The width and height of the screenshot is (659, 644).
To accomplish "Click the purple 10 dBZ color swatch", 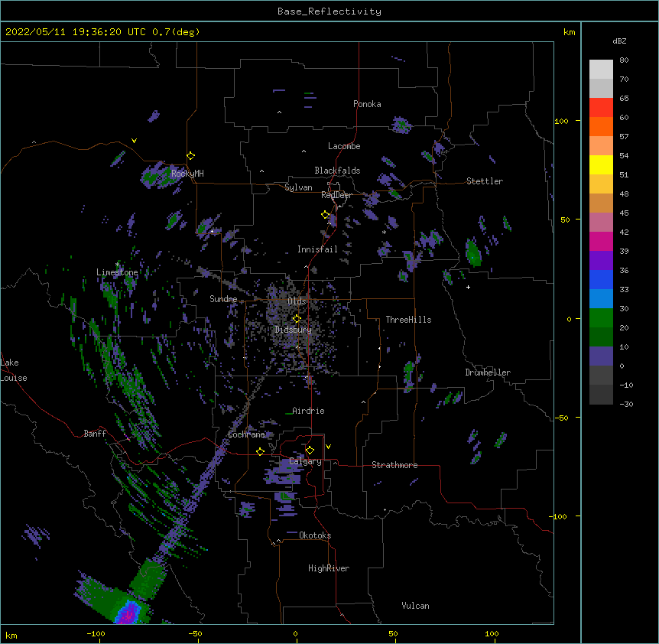I will 601,356.
